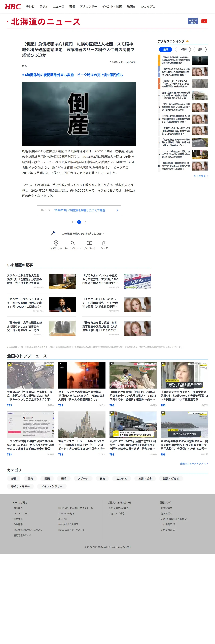Click current page 2 indicator
Viewport: 215px width, 644px height.
pos(79,222)
